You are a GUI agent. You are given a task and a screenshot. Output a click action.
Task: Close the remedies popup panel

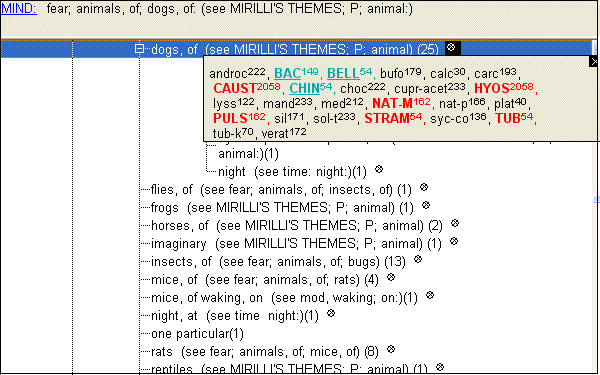click(594, 61)
